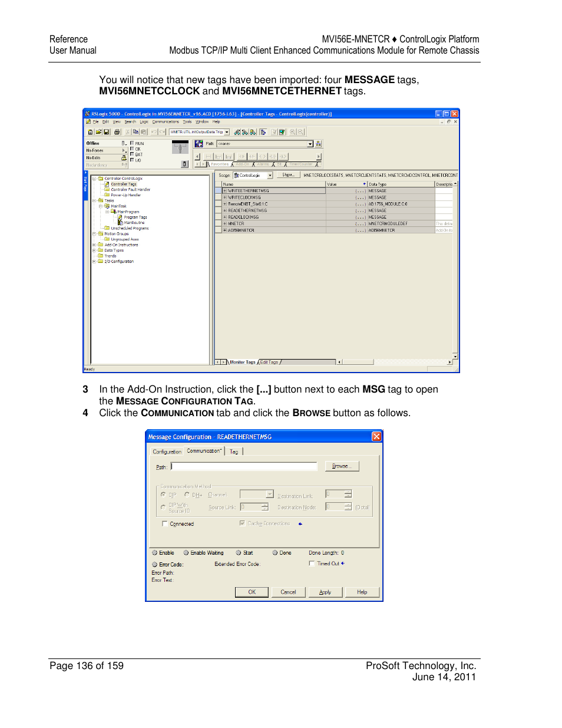Viewport: 562px width, 728px height.
Task: Select the CIP With Source ID radio button
Action: pyautogui.click(x=163, y=508)
